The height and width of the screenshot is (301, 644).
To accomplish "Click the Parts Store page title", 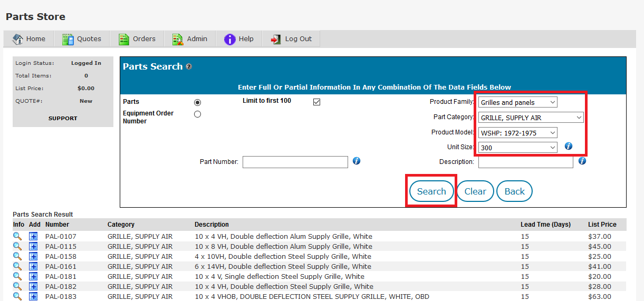I will [x=35, y=17].
